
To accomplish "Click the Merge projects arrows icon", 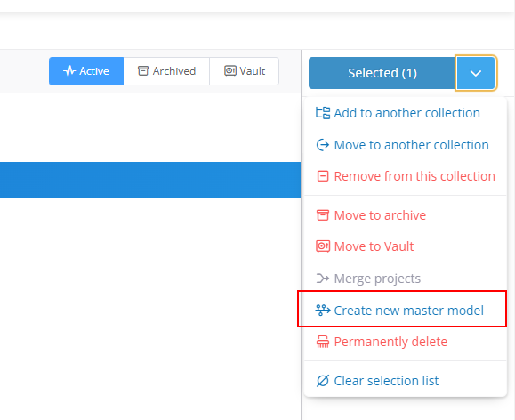I will coord(323,279).
